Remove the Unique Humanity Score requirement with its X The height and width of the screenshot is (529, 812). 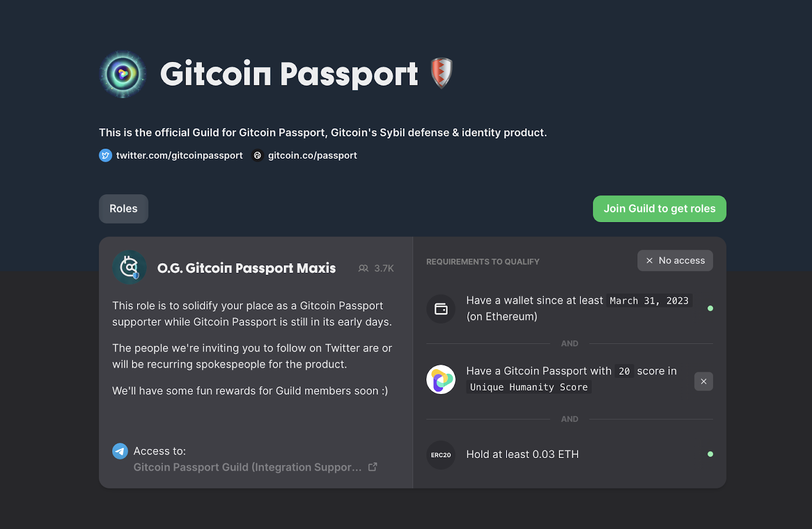(703, 381)
